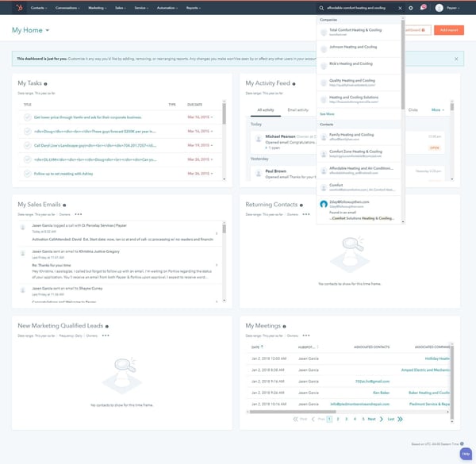This screenshot has width=476, height=464.
Task: Toggle the third task's completion circle
Action: (27, 145)
